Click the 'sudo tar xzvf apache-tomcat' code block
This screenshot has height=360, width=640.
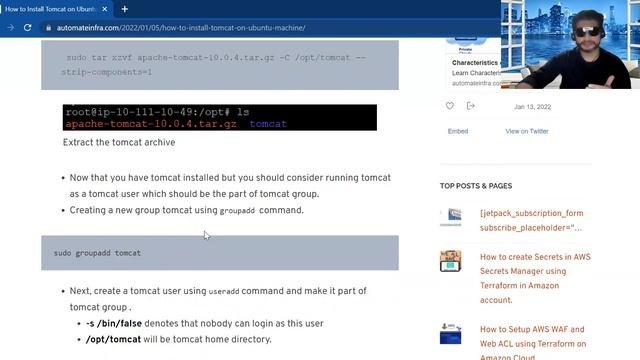click(x=220, y=65)
